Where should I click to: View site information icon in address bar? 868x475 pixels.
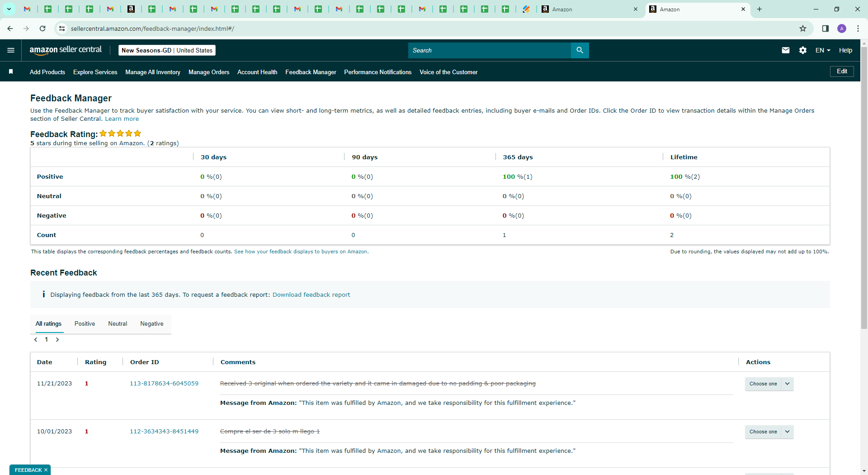(x=62, y=28)
